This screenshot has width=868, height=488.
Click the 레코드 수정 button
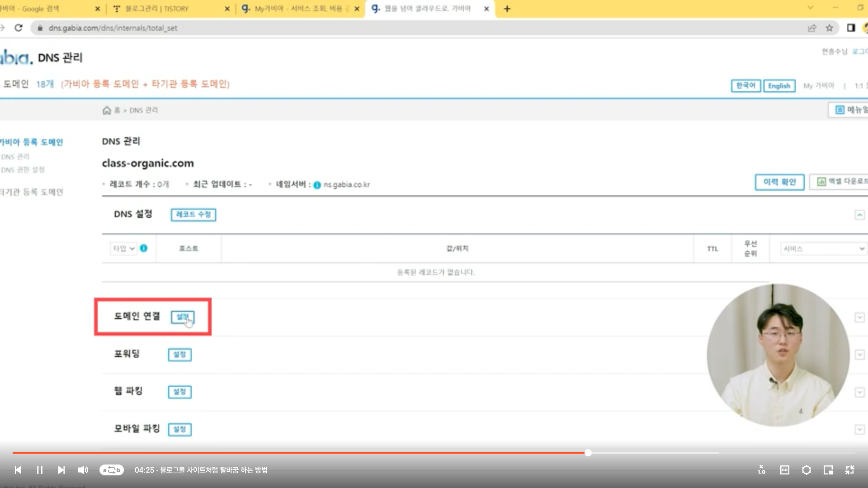(193, 215)
